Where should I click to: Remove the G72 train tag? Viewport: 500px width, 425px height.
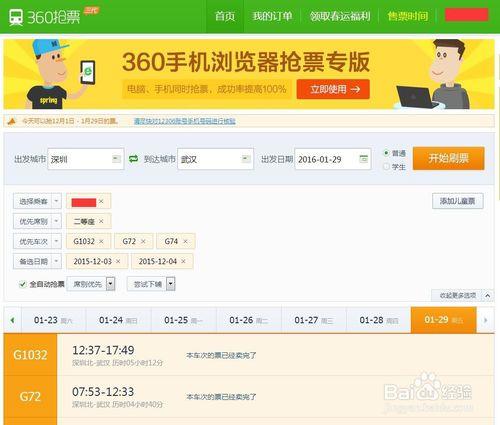coord(143,241)
